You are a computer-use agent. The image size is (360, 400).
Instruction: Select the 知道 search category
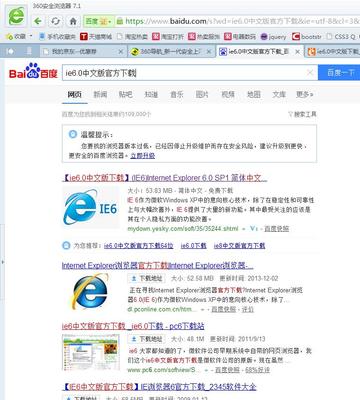(x=151, y=94)
